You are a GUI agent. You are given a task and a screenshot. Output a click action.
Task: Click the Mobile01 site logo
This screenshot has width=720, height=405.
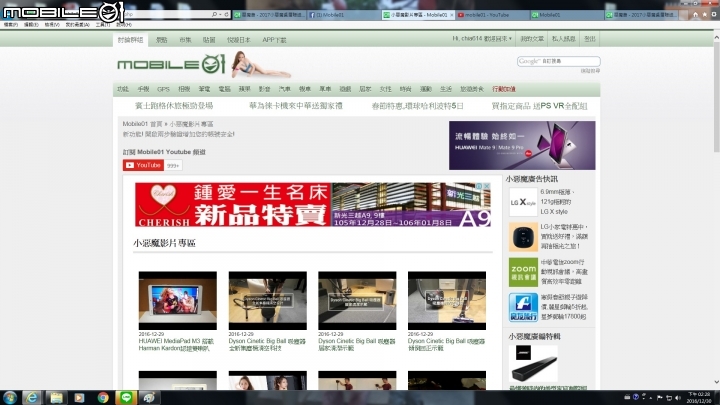171,64
